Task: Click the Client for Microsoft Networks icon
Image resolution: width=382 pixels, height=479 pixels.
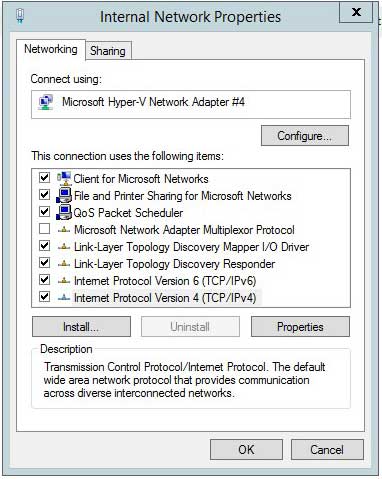Action: [x=64, y=178]
